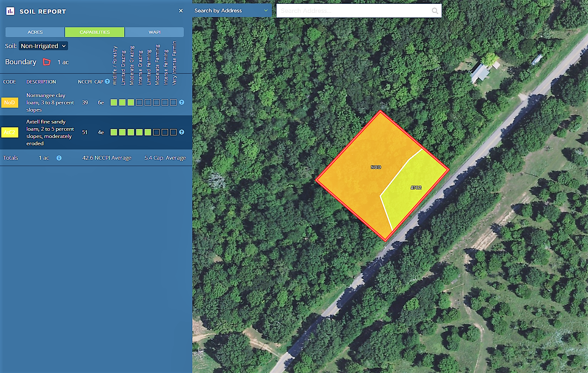Click Intense Grazing box in the NoD row
Viewport: 588px width, 373px height.
click(139, 102)
